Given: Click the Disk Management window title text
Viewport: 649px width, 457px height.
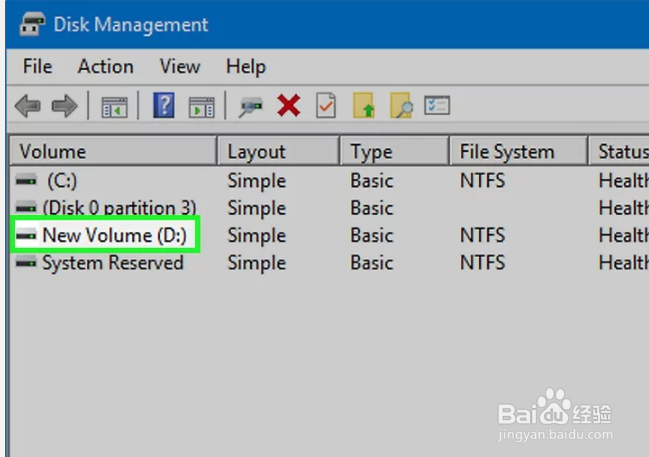Looking at the screenshot, I should click(131, 25).
